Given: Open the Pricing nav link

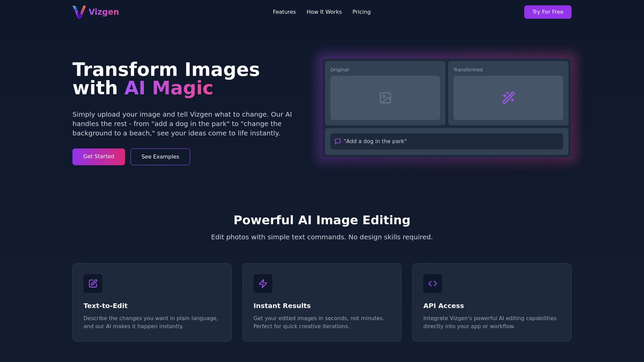Looking at the screenshot, I should (x=361, y=12).
